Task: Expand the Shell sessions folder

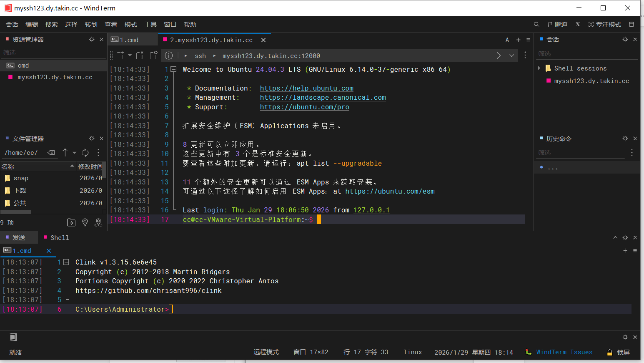Action: pos(539,68)
